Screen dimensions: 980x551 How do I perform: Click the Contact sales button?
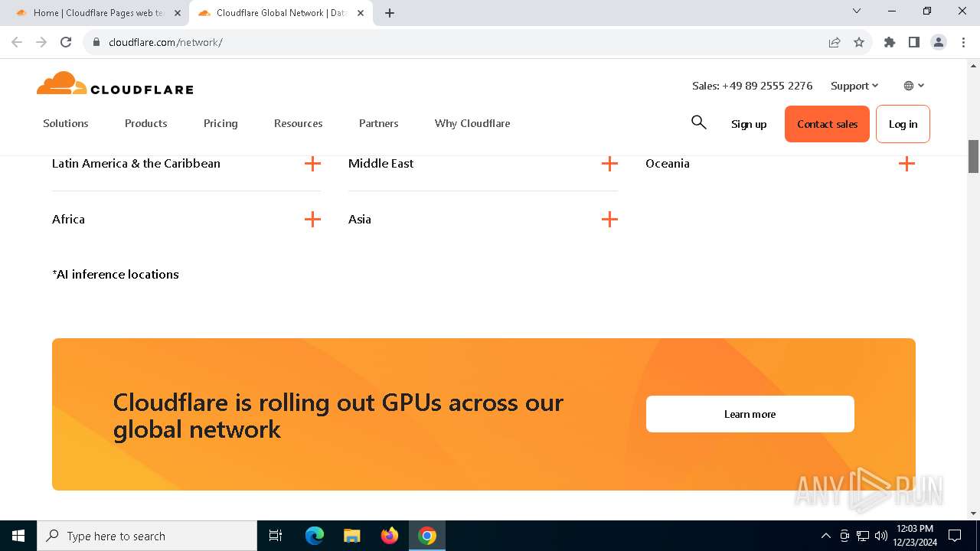(827, 124)
